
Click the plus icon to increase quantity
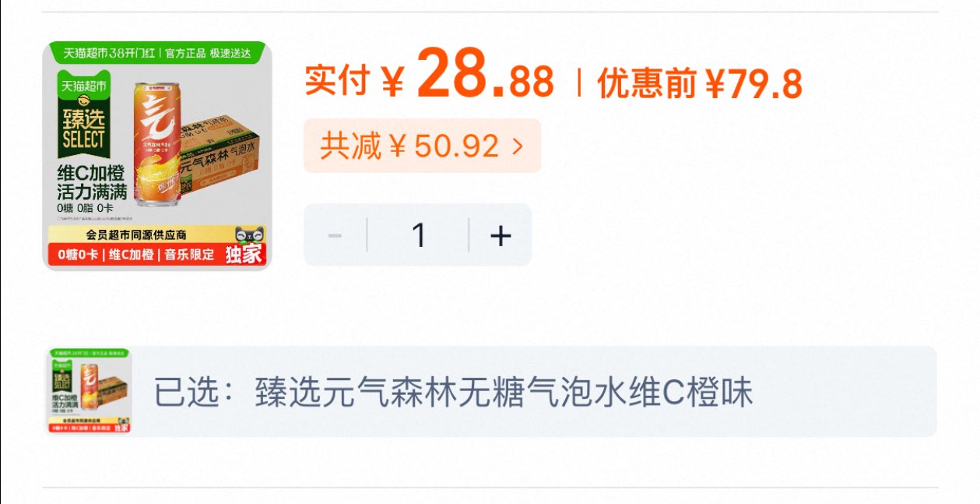(501, 235)
